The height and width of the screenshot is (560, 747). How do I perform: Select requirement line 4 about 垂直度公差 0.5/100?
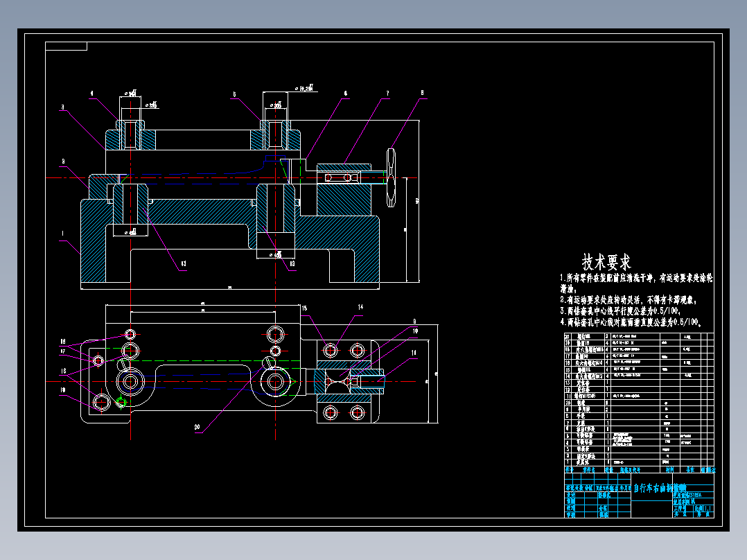(x=631, y=323)
